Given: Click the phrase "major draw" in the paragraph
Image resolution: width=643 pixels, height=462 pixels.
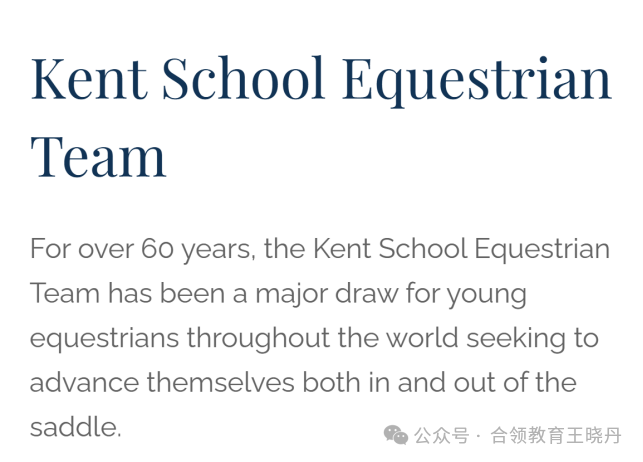Looking at the screenshot, I should [327, 295].
